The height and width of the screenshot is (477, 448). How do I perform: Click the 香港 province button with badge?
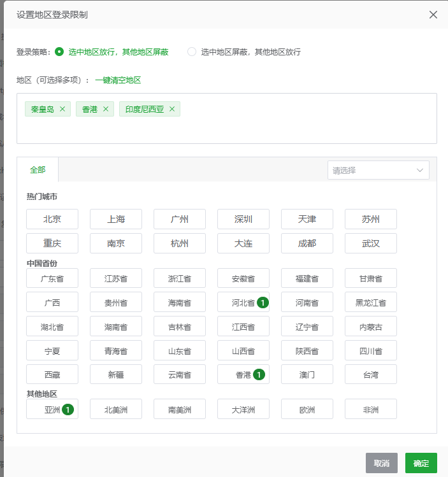tap(243, 374)
